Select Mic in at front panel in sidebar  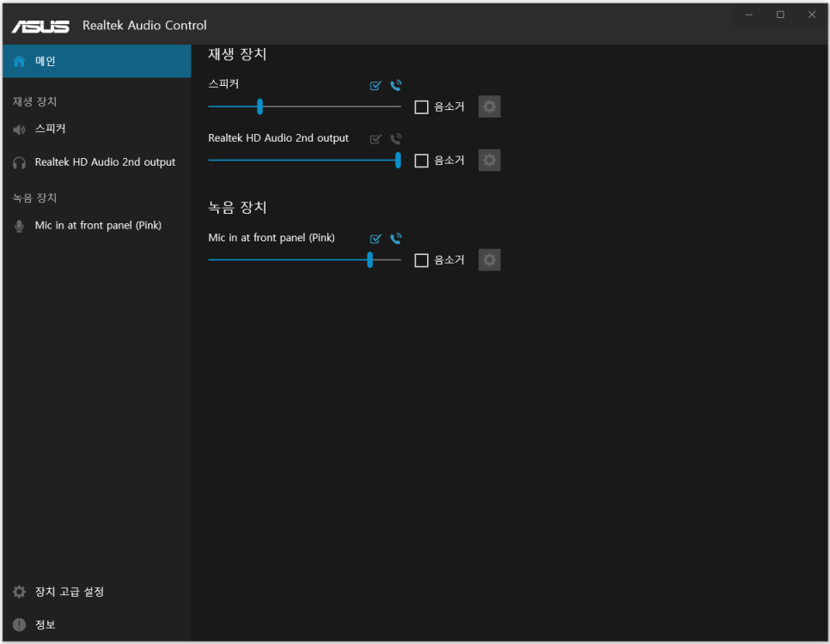pos(98,226)
